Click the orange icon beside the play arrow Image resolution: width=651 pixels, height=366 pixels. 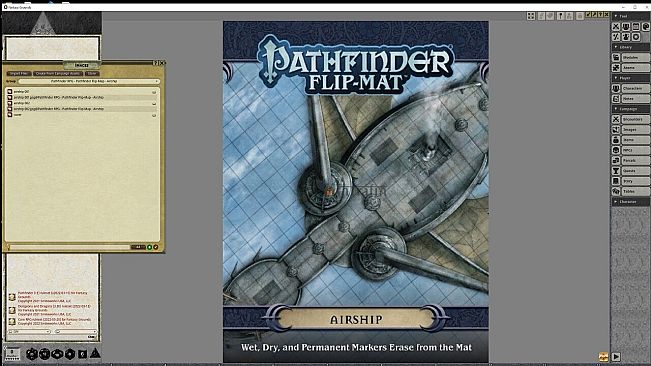(603, 356)
